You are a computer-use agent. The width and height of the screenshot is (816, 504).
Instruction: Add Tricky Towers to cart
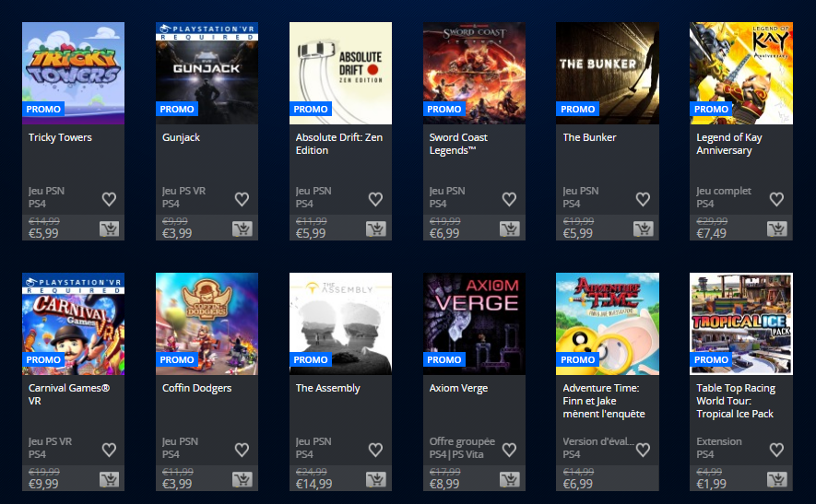pos(110,229)
